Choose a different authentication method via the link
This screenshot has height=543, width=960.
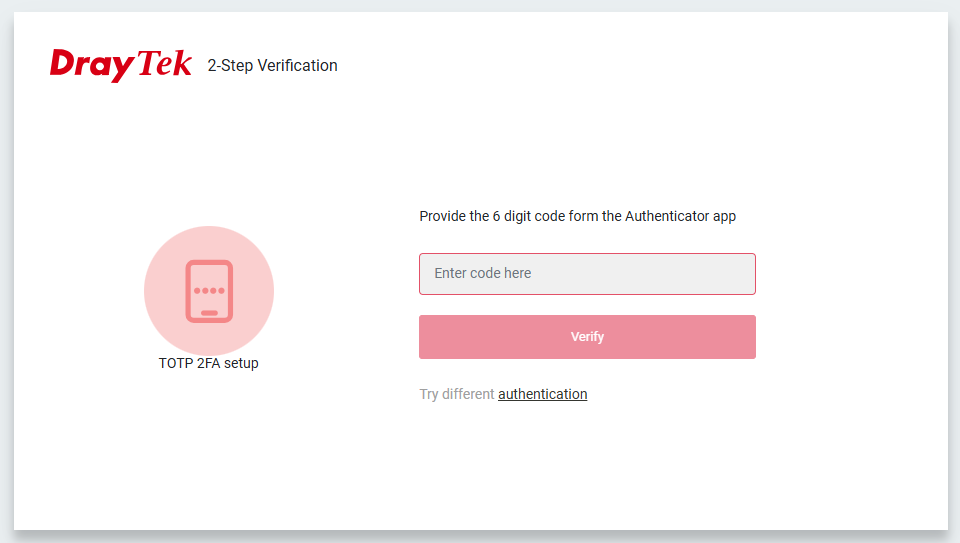point(542,394)
